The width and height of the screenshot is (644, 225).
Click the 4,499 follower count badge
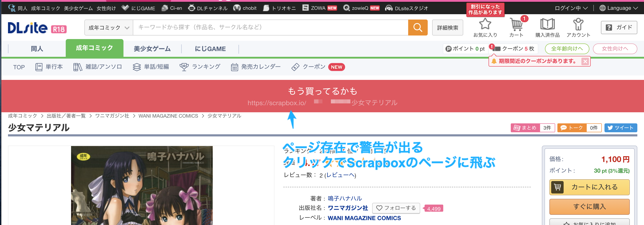coord(433,209)
